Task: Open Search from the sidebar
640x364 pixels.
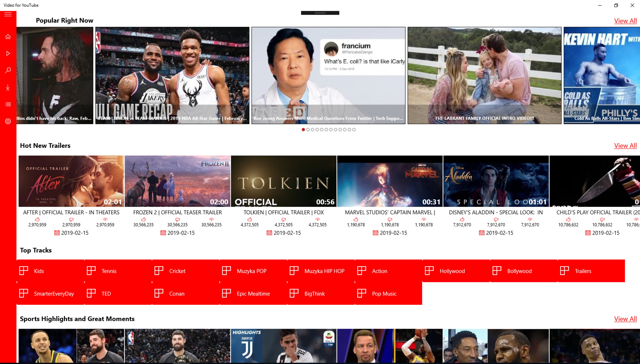Action: 8,70
